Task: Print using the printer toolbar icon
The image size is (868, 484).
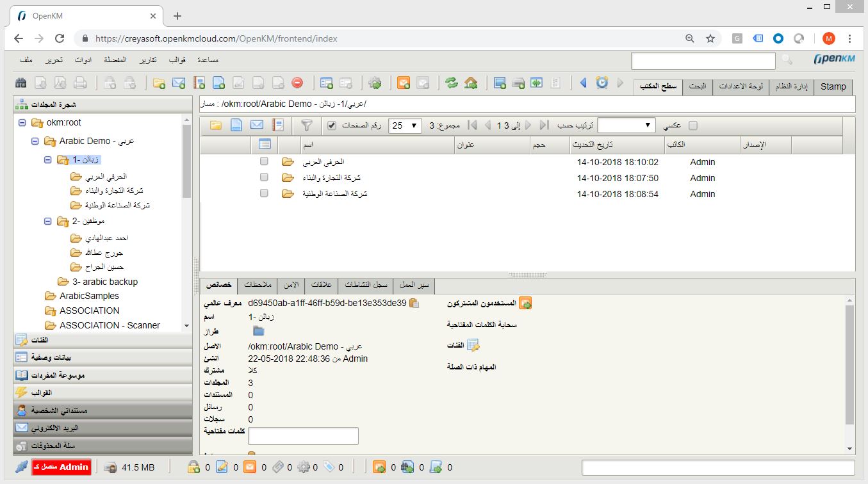Action: point(78,83)
